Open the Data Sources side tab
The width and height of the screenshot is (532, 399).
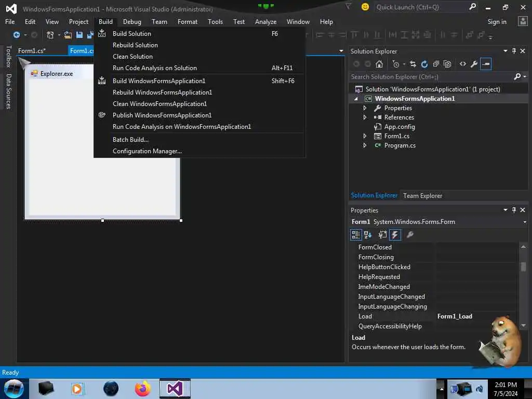click(x=9, y=91)
